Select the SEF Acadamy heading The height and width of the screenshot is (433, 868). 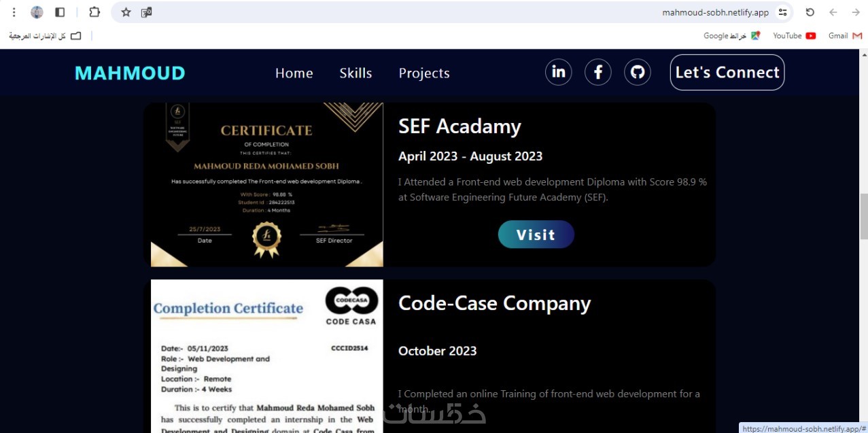(x=459, y=126)
